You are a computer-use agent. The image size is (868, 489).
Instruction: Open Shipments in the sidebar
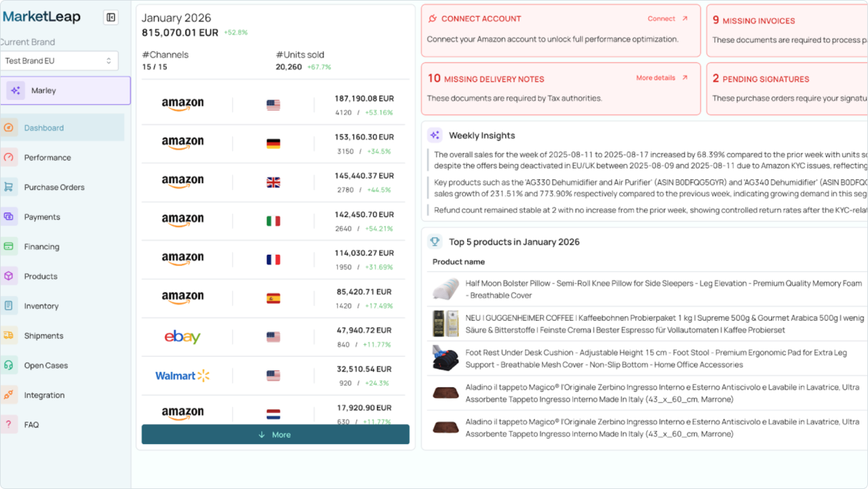tap(44, 336)
